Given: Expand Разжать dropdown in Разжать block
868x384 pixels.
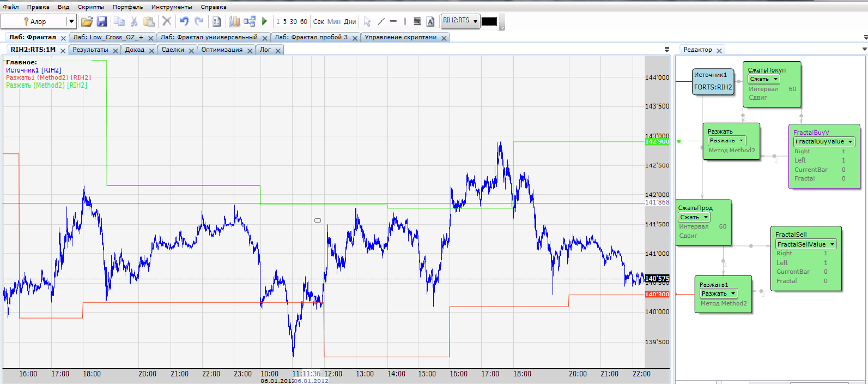Looking at the screenshot, I should [741, 141].
